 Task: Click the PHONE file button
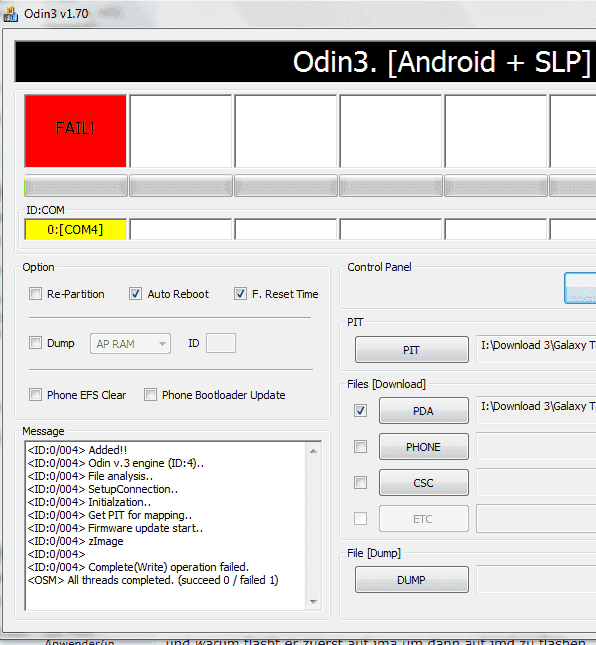tap(424, 447)
